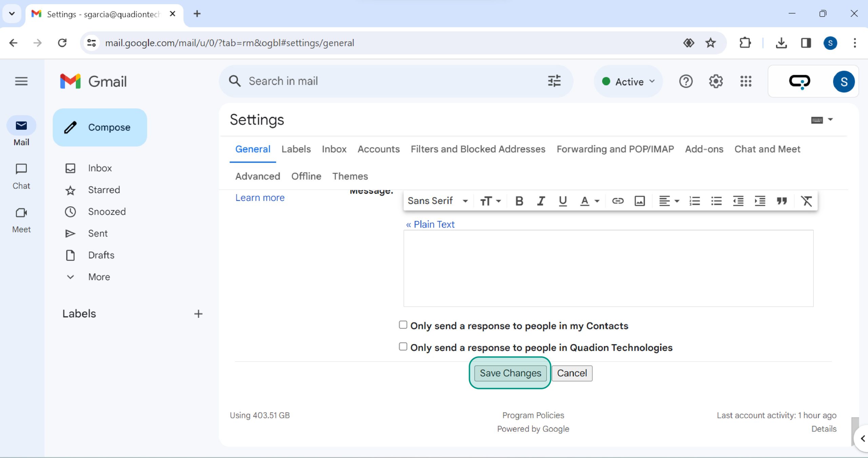Viewport: 868px width, 458px height.
Task: Open Filters and Blocked Addresses tab
Action: pyautogui.click(x=478, y=149)
